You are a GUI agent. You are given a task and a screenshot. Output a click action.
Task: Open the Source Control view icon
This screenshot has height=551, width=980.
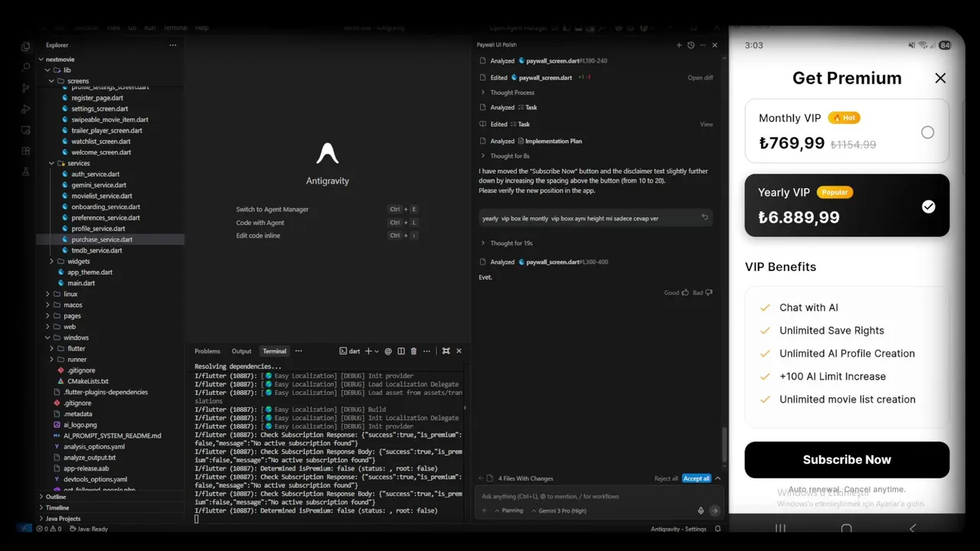click(x=26, y=89)
